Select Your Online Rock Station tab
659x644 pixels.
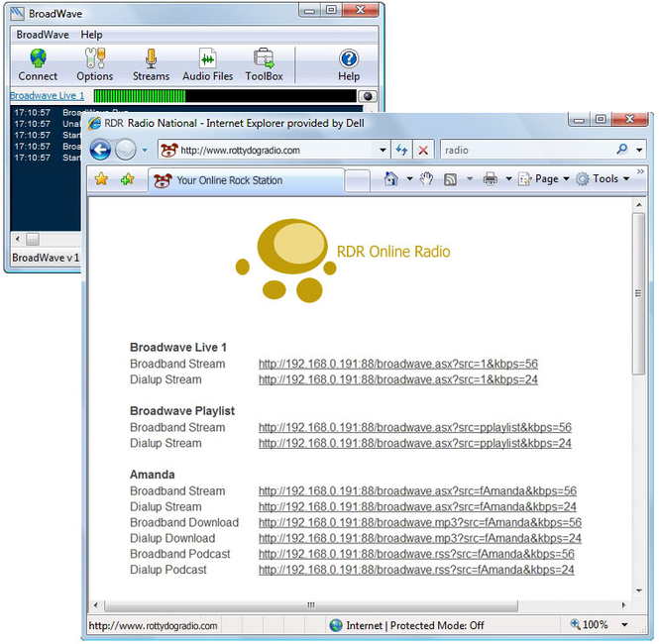click(247, 180)
